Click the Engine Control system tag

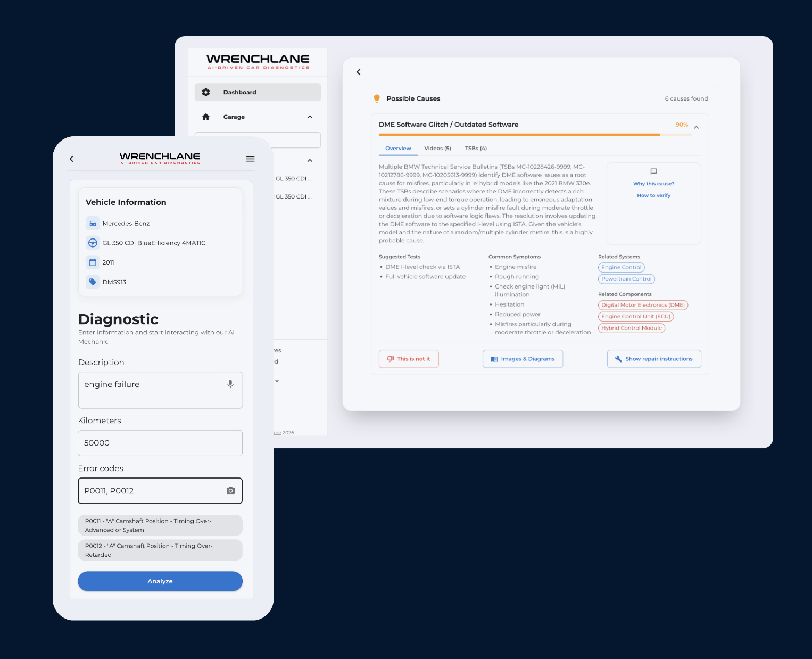tap(621, 267)
